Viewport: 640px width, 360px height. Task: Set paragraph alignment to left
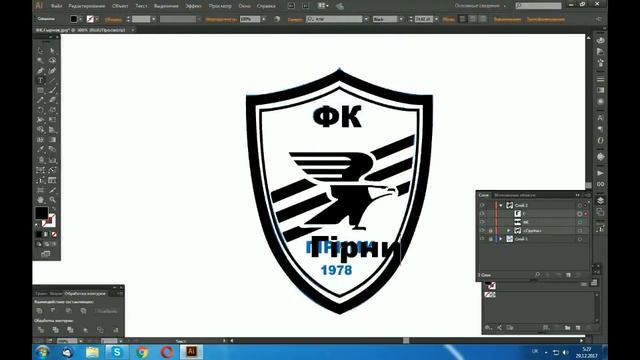pyautogui.click(x=462, y=19)
